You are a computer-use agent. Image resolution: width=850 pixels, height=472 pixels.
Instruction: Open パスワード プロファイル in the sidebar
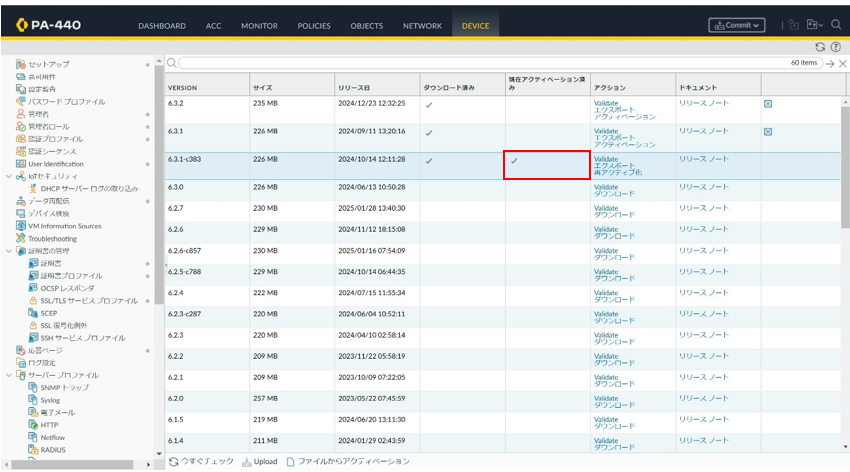coord(66,101)
